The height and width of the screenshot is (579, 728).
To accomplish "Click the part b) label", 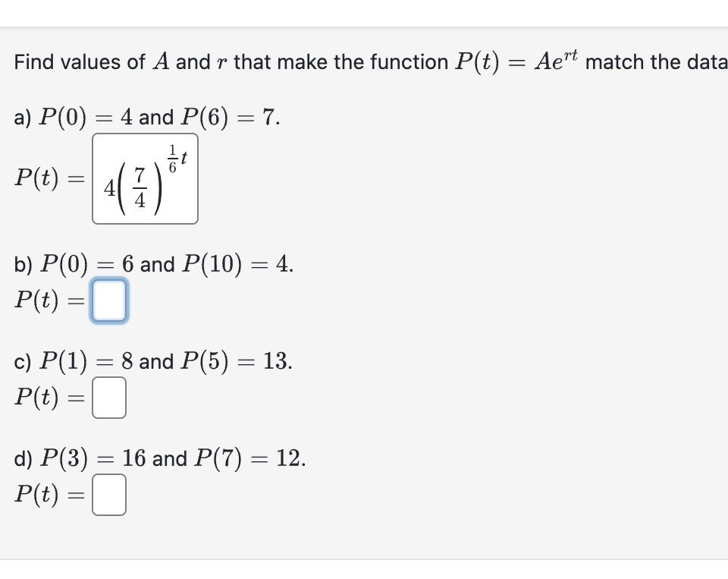I will [x=24, y=264].
